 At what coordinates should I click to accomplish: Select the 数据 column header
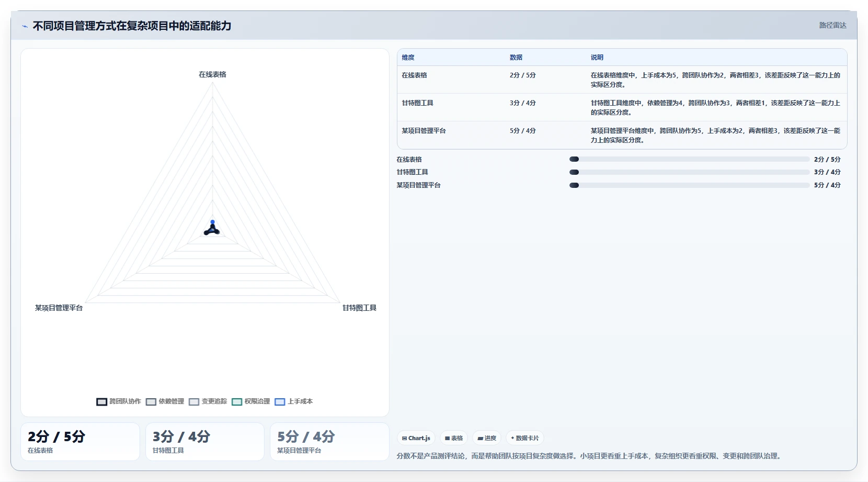[516, 58]
